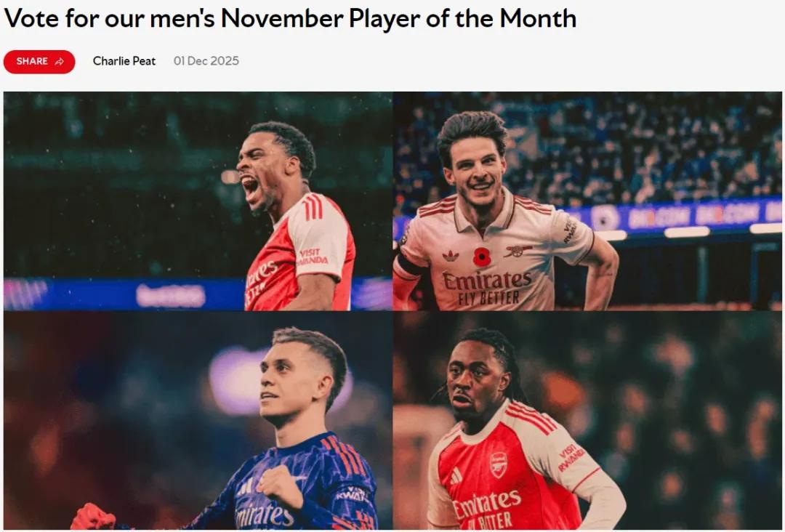This screenshot has height=532, width=785.
Task: Select the bottom-left photo of player in blue kit
Action: tap(198, 421)
